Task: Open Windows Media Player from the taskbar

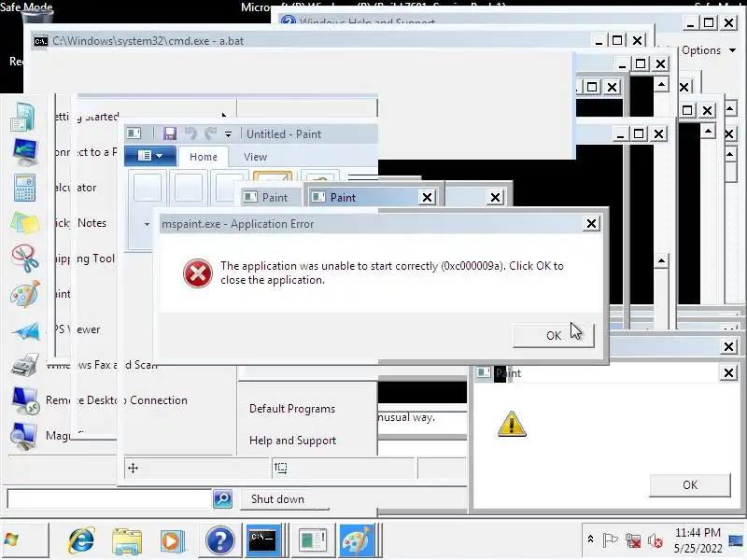Action: point(172,541)
